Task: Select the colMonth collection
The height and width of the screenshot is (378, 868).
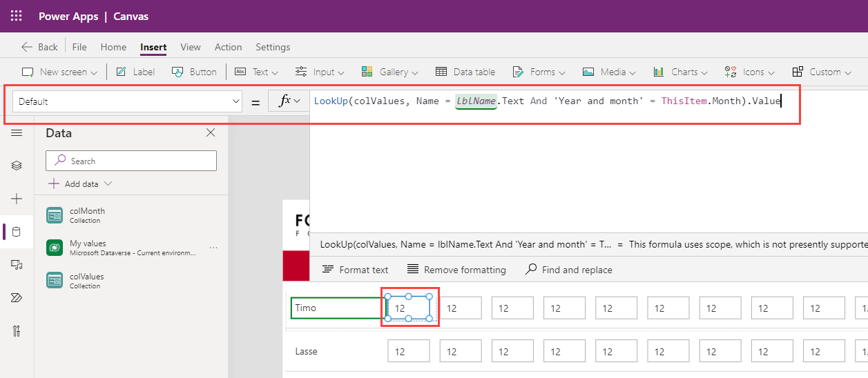Action: point(87,215)
